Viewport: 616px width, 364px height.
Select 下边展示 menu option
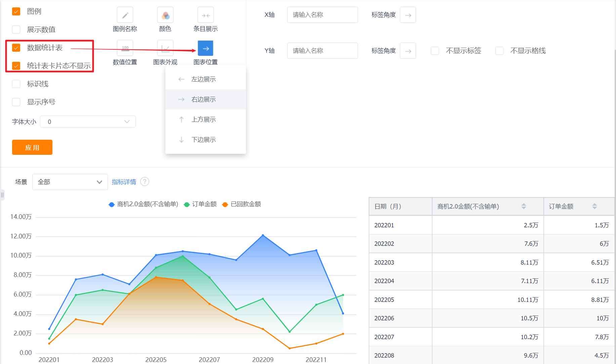coord(206,140)
